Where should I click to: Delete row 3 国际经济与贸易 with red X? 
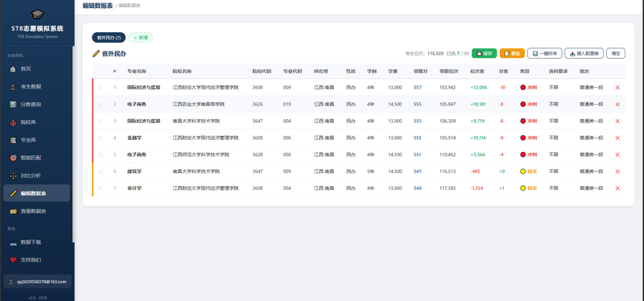(617, 122)
